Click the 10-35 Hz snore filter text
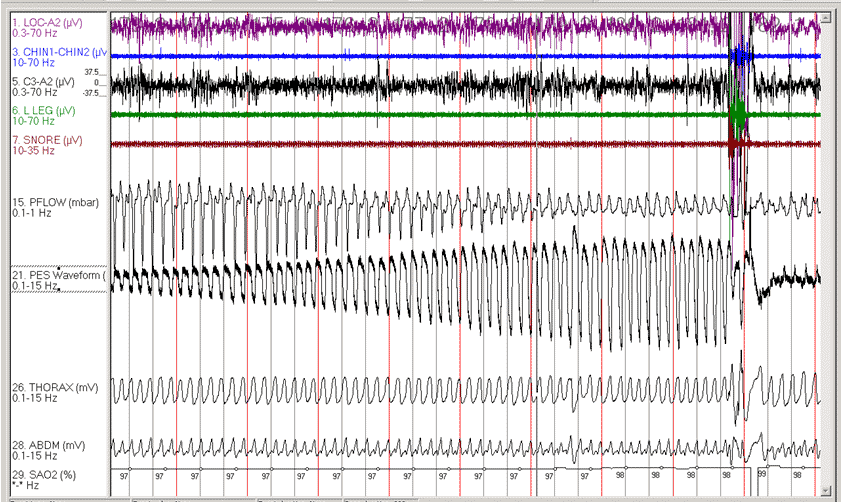The height and width of the screenshot is (503, 842). coord(32,151)
